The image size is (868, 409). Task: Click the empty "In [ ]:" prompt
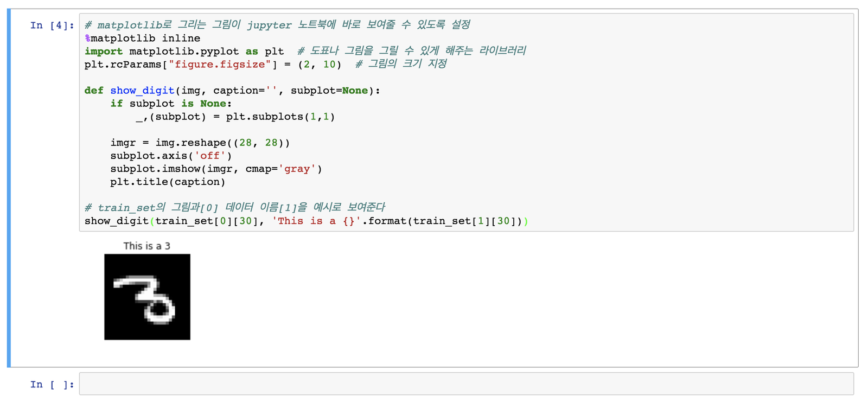(52, 385)
